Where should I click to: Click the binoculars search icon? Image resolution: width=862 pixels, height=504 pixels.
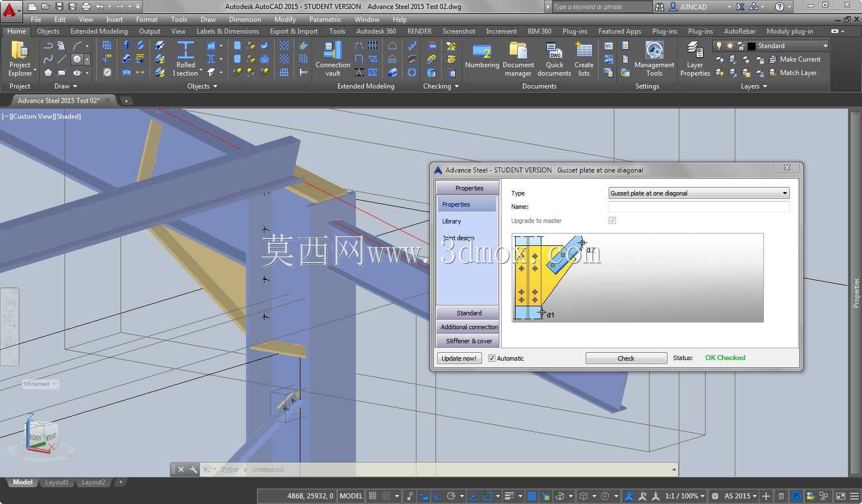tap(659, 7)
